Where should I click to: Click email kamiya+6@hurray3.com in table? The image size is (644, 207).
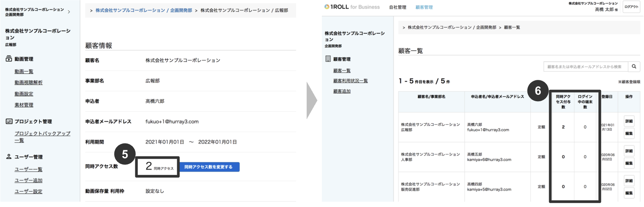point(489,159)
